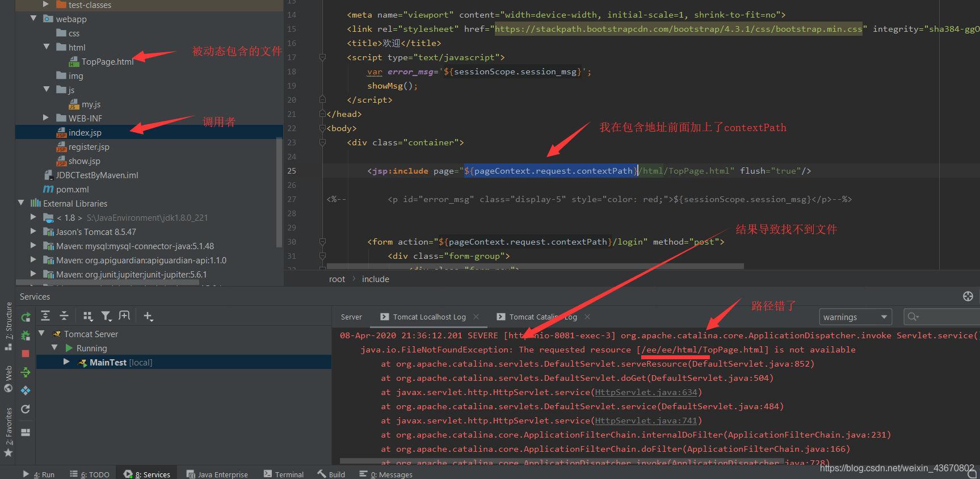980x479 pixels.
Task: Click HttpServlet.java:741 stack trace link
Action: [646, 421]
